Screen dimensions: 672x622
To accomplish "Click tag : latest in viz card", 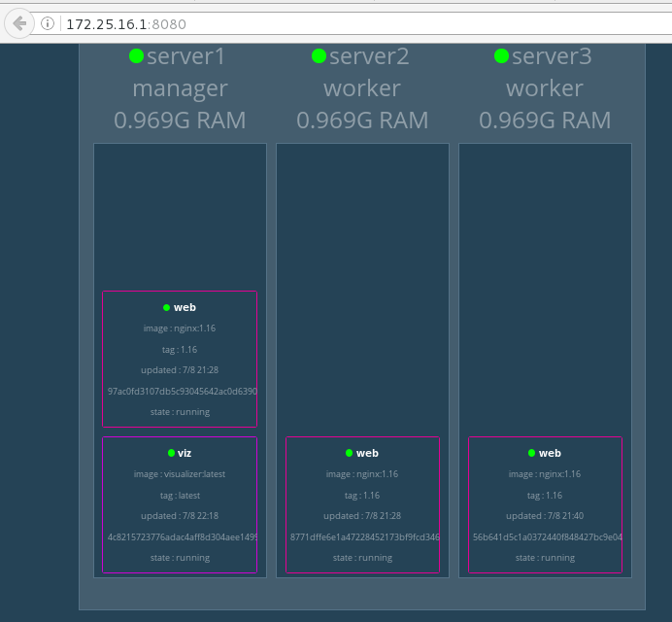I will coord(180,496).
